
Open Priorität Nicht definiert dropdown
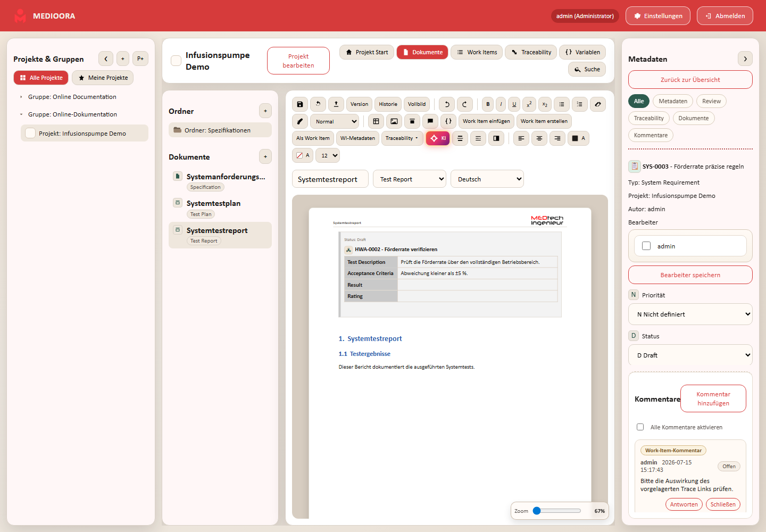pos(690,314)
